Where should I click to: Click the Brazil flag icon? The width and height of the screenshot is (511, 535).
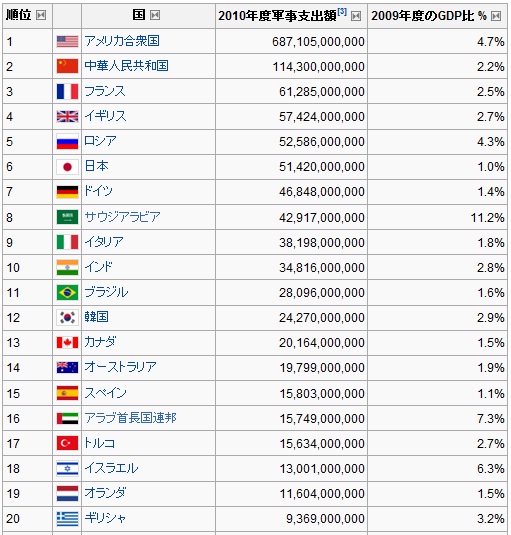[67, 293]
